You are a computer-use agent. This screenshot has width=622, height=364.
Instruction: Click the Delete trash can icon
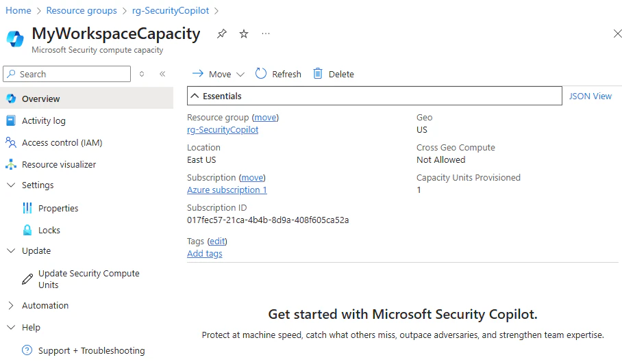(x=318, y=74)
